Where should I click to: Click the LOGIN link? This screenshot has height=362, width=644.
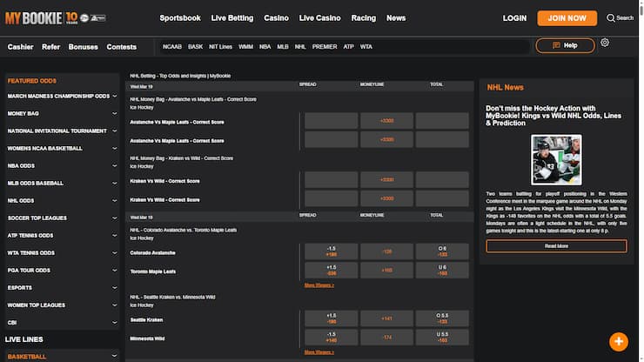[x=514, y=18]
